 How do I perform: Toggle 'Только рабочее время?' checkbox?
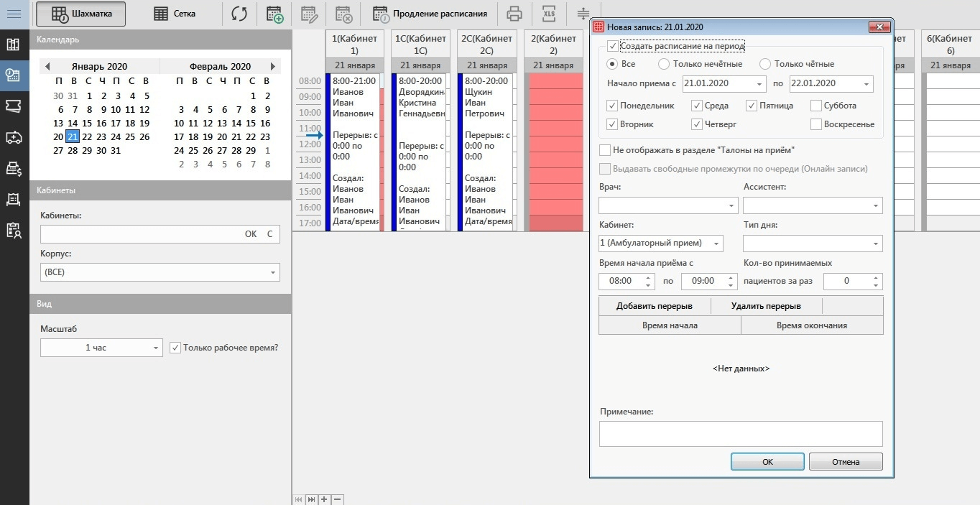[x=175, y=348]
